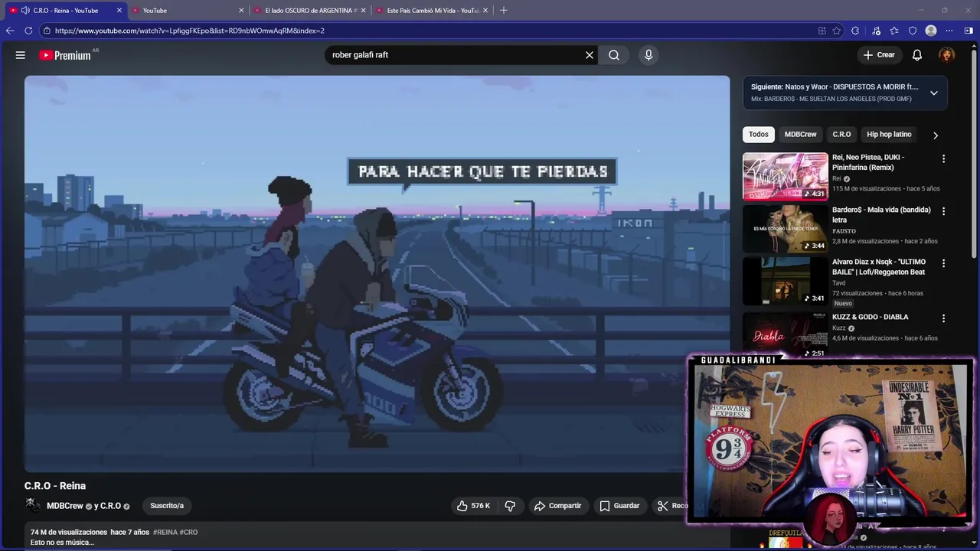Open MDBCrew channel avatar
Screen dimensions: 980x551
(31, 505)
